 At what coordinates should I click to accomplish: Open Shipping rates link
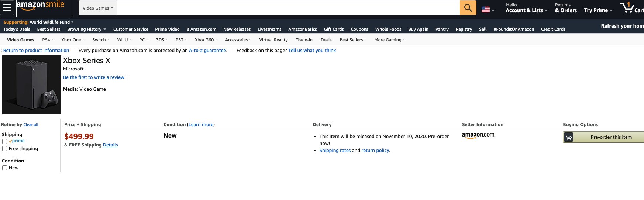pyautogui.click(x=335, y=151)
